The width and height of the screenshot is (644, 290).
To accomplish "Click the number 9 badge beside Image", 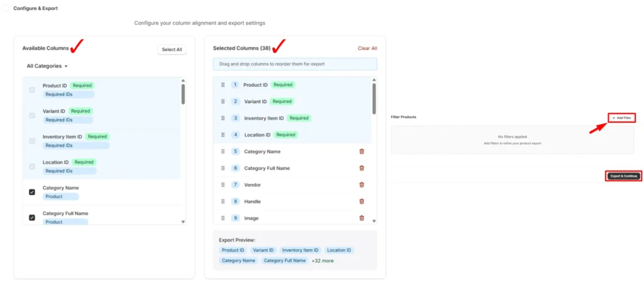I will coord(235,218).
